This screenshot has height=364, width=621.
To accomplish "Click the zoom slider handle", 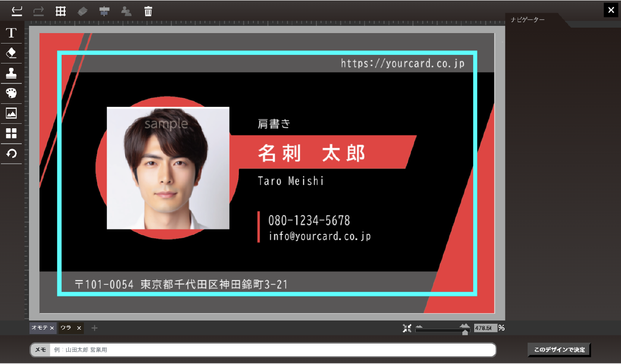I will pos(465,332).
